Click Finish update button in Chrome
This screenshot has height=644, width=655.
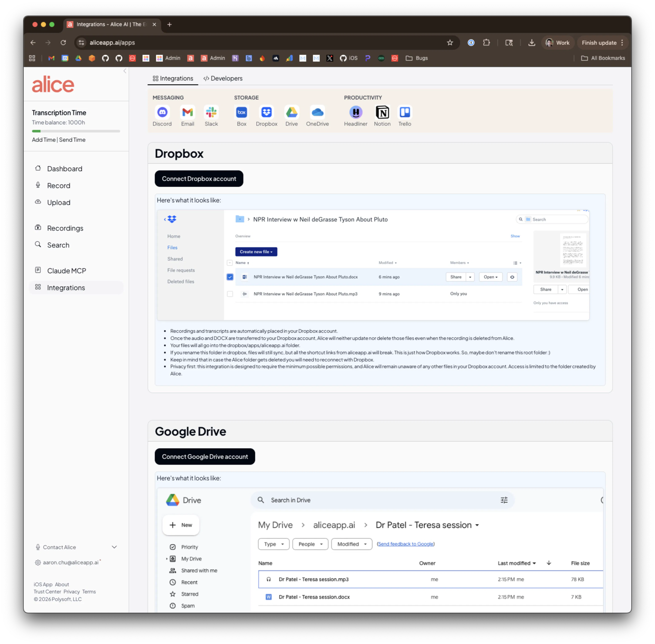603,43
